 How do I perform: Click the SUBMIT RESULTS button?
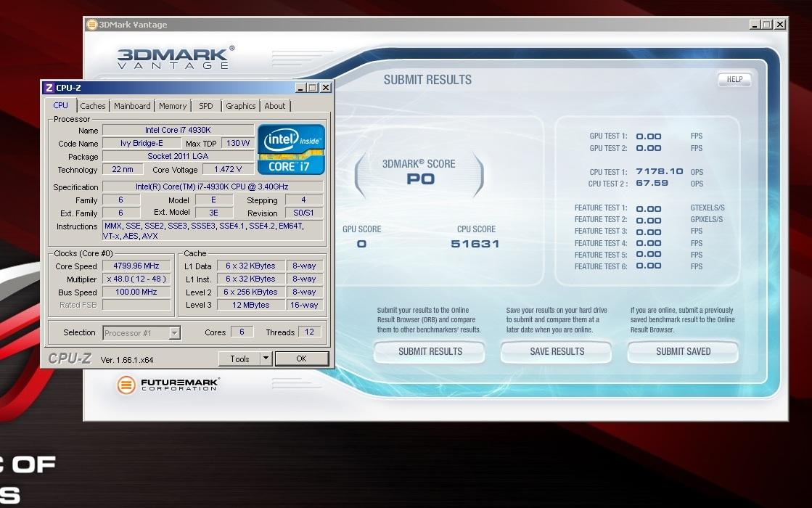tap(430, 352)
